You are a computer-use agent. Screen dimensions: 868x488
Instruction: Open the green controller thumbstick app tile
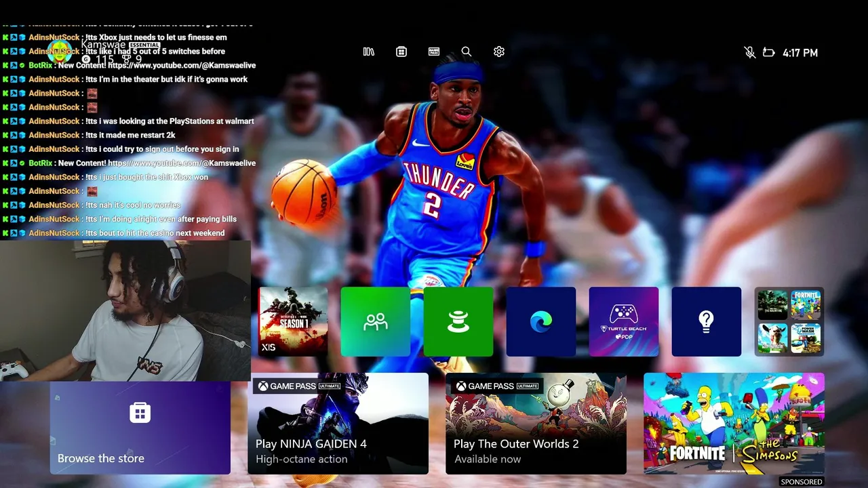[x=458, y=321]
